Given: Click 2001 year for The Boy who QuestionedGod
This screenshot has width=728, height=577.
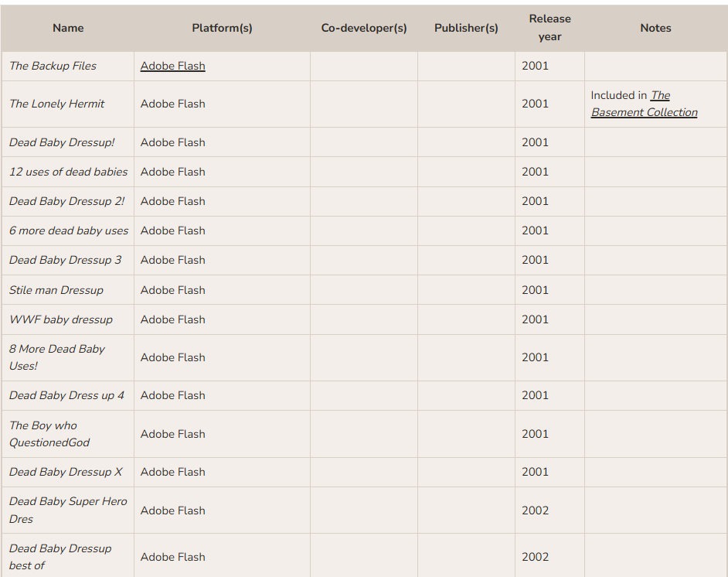Looking at the screenshot, I should coord(535,434).
